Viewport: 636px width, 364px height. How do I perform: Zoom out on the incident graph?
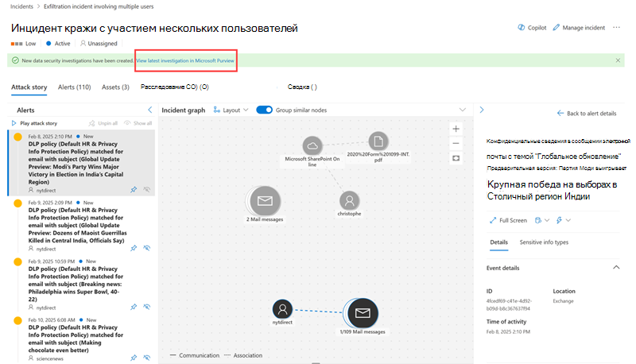click(x=456, y=144)
